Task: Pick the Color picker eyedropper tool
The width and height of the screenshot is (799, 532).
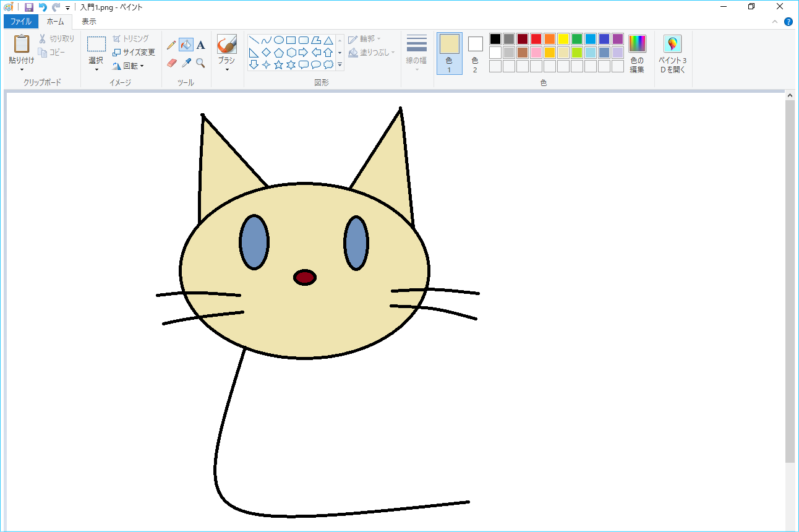Action: point(186,63)
